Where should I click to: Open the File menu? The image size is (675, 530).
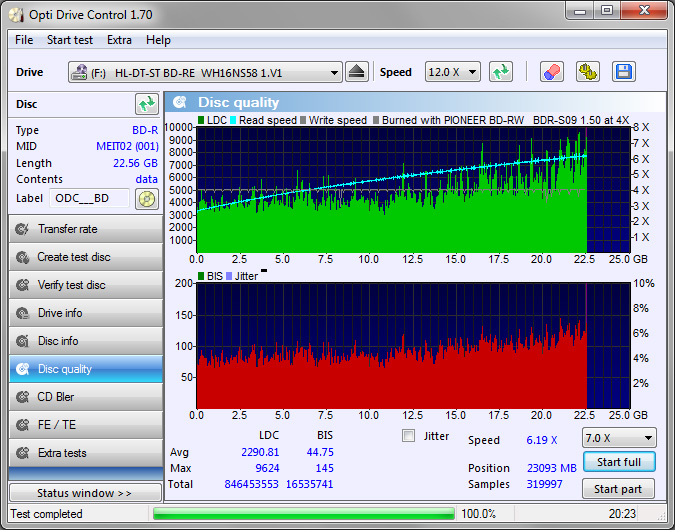(24, 40)
